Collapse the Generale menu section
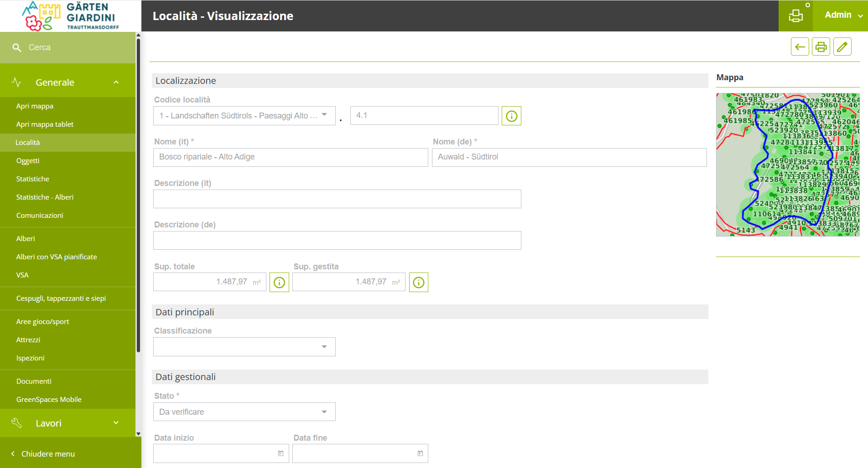Image resolution: width=868 pixels, height=468 pixels. 116,82
